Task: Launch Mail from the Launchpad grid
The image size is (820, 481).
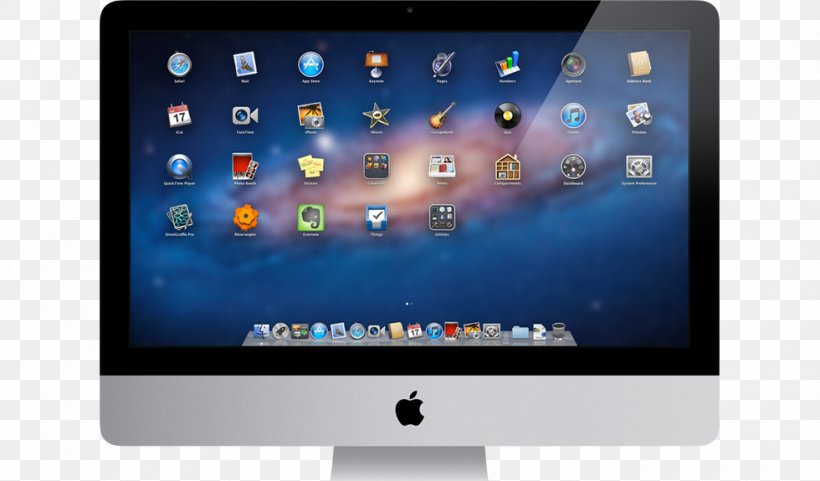Action: 245,65
